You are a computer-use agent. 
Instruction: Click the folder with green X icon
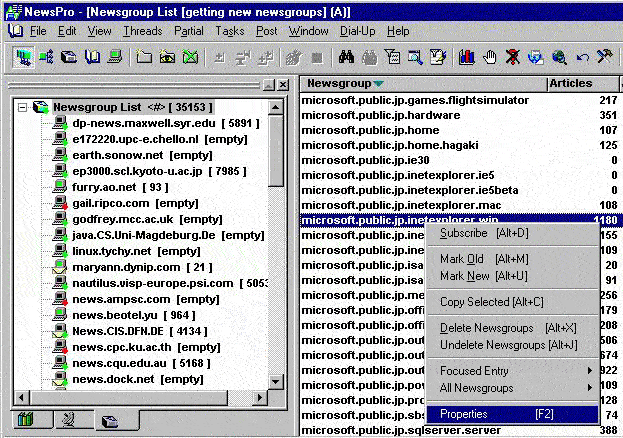pos(190,58)
